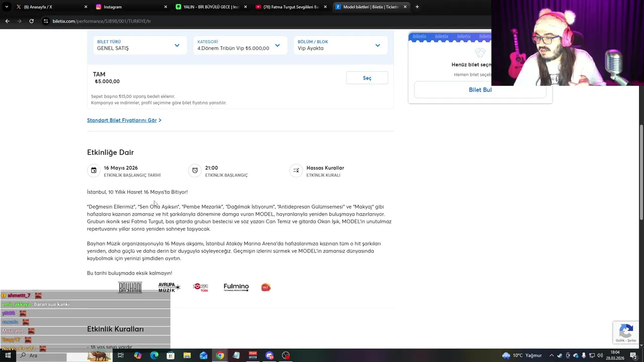This screenshot has height=362, width=644.
Task: Open Microsoft Edge from the taskbar
Action: (154, 355)
